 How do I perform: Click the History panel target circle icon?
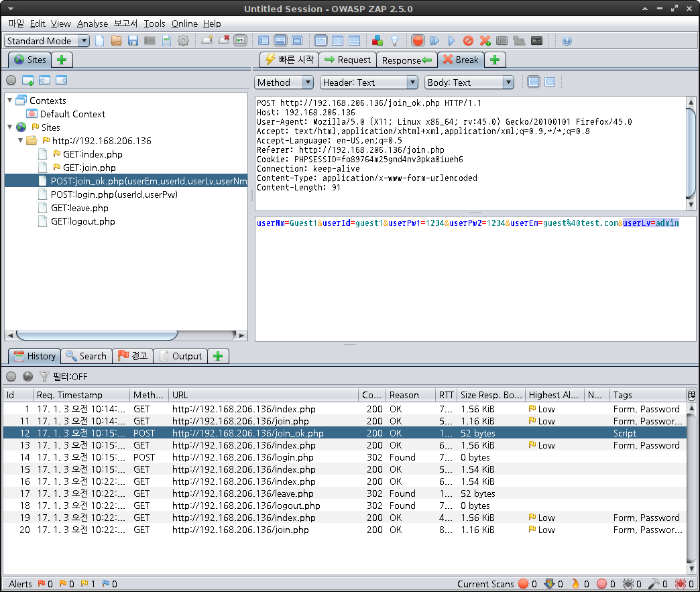click(x=11, y=377)
